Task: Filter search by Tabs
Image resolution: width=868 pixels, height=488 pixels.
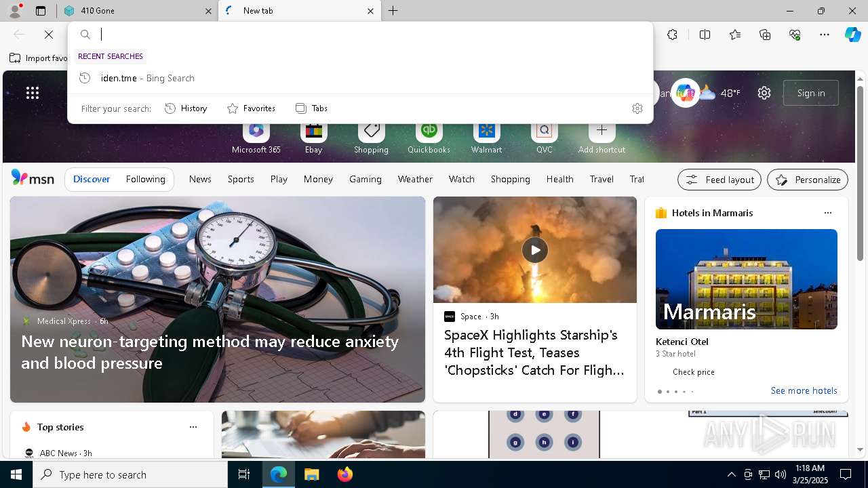Action: (x=311, y=108)
